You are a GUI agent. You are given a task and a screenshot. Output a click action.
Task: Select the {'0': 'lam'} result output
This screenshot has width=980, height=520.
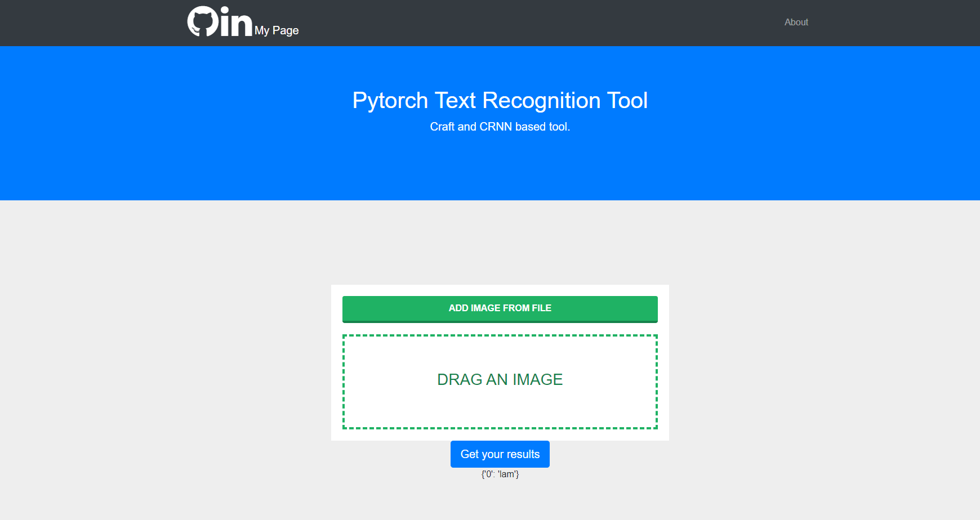(500, 474)
